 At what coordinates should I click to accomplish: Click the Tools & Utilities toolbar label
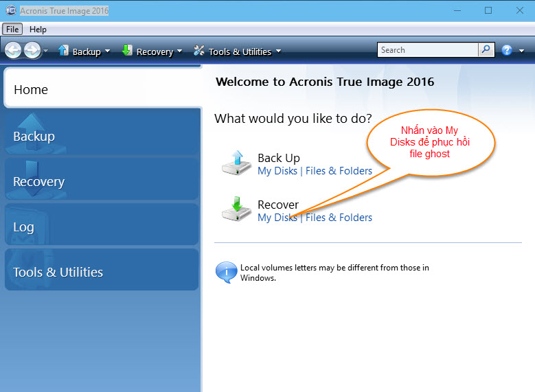click(240, 51)
